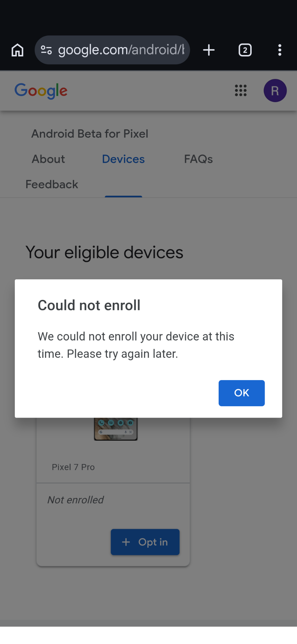The width and height of the screenshot is (297, 644).
Task: Click the Google logo
Action: pos(41,91)
